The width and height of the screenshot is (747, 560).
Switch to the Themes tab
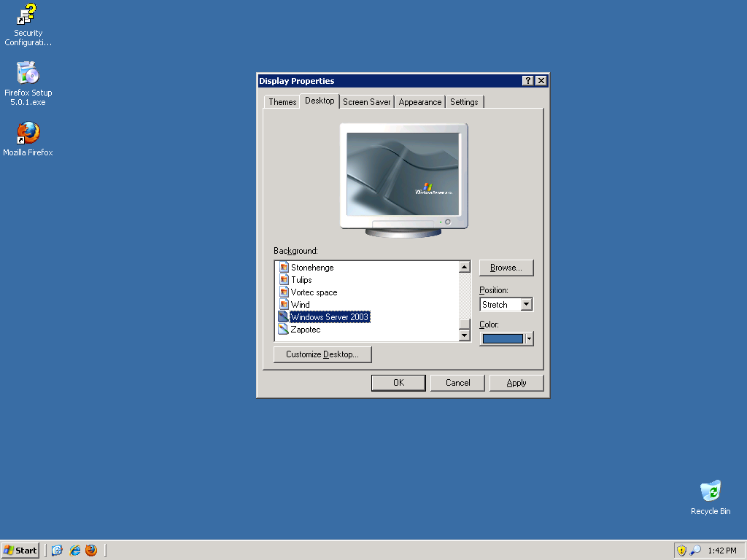point(282,102)
